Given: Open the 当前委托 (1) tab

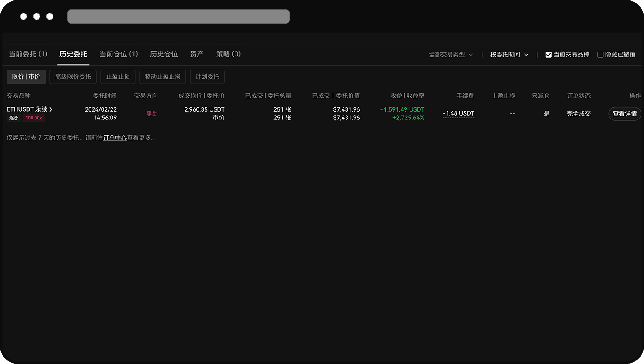Looking at the screenshot, I should 28,54.
